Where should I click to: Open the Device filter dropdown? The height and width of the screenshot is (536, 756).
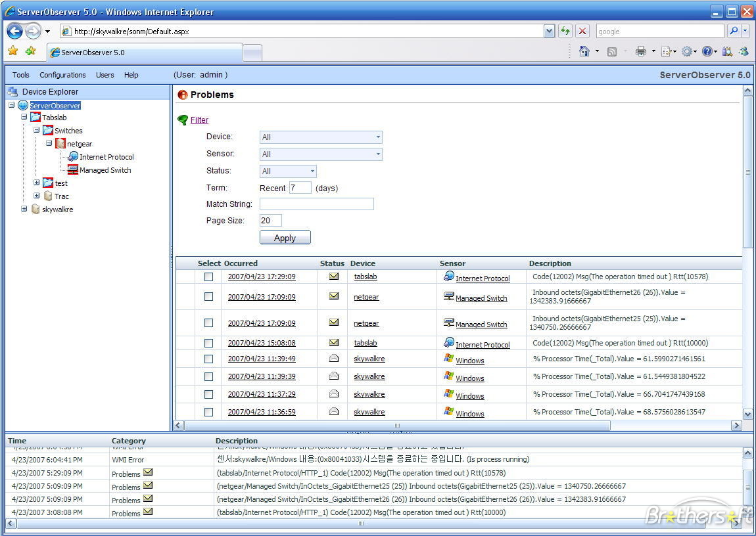pyautogui.click(x=321, y=137)
